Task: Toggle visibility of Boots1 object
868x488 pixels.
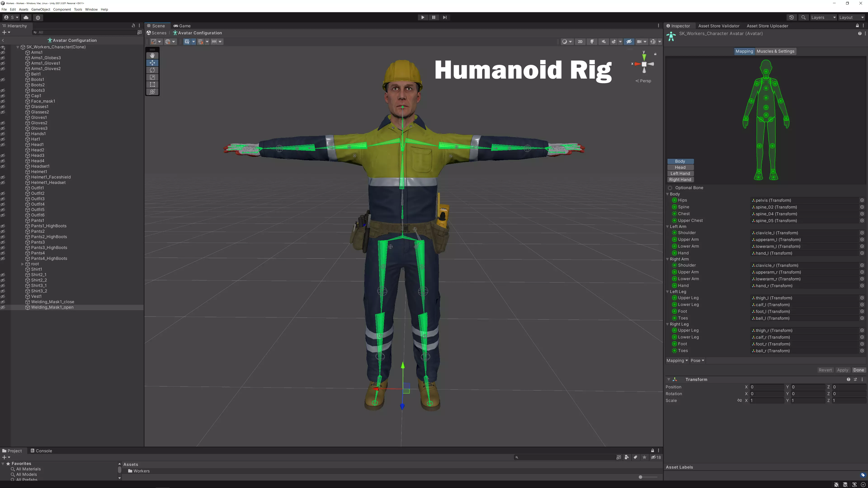Action: pyautogui.click(x=3, y=80)
